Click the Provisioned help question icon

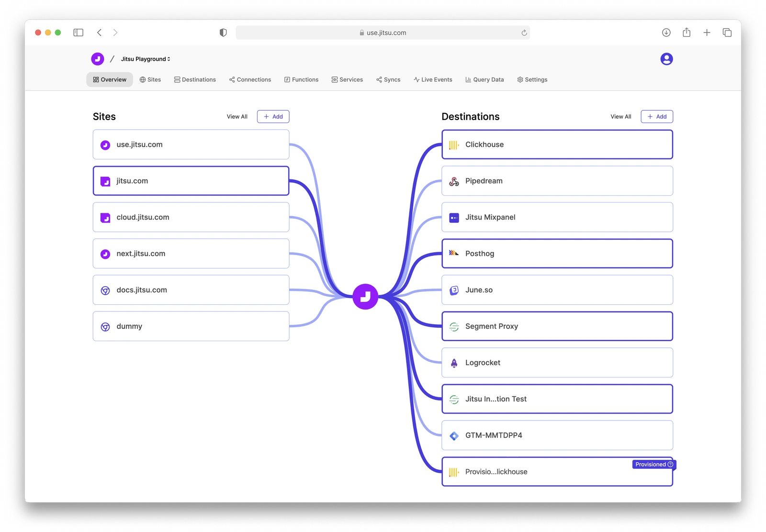670,465
